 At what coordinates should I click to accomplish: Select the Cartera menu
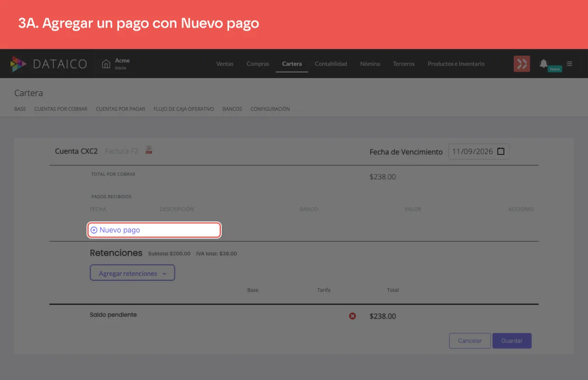tap(292, 64)
